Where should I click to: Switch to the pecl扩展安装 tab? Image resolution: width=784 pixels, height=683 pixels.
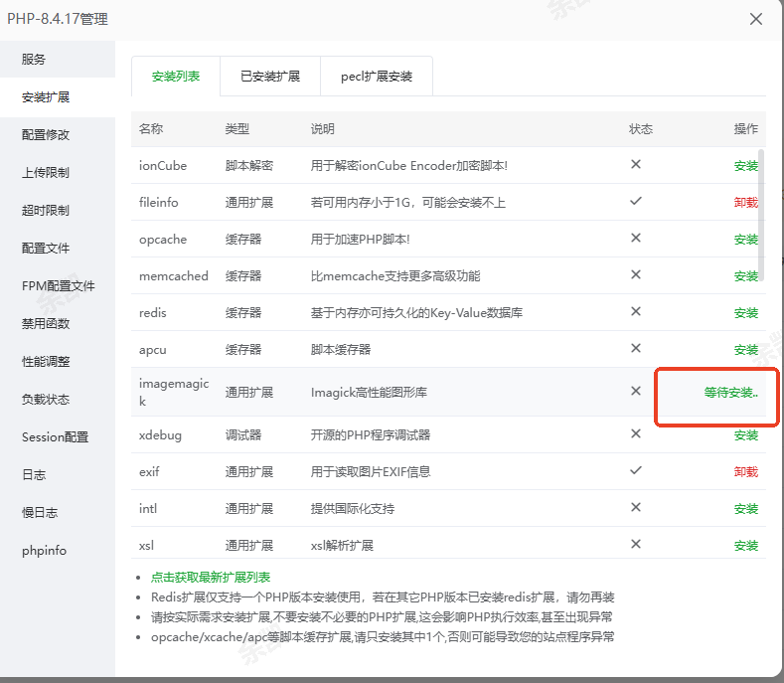point(377,77)
